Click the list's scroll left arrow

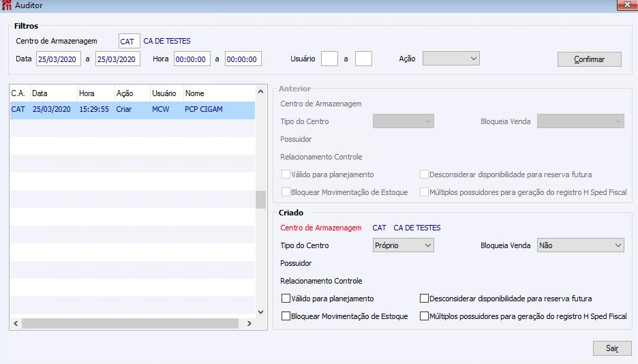coord(16,323)
